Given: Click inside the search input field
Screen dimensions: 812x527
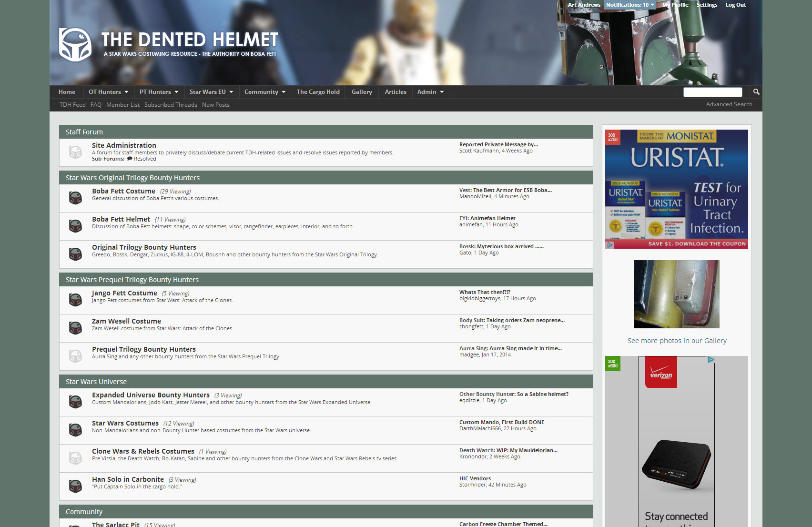Looking at the screenshot, I should point(712,92).
